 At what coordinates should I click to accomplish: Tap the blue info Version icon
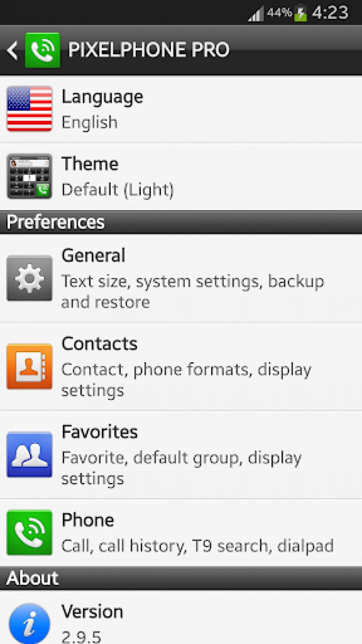pyautogui.click(x=29, y=623)
